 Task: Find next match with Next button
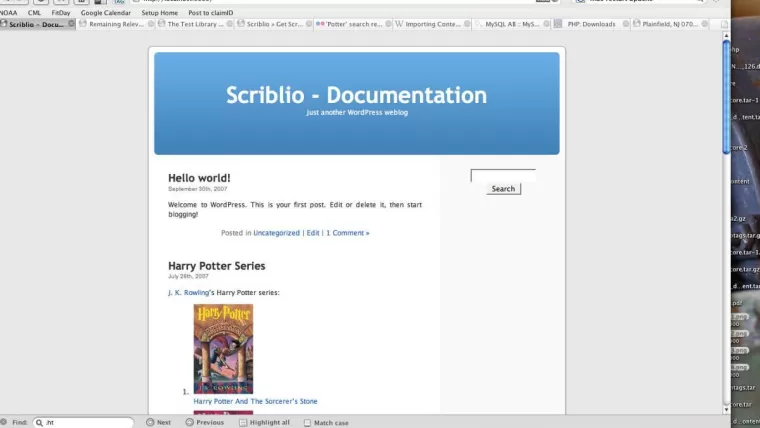(158, 422)
